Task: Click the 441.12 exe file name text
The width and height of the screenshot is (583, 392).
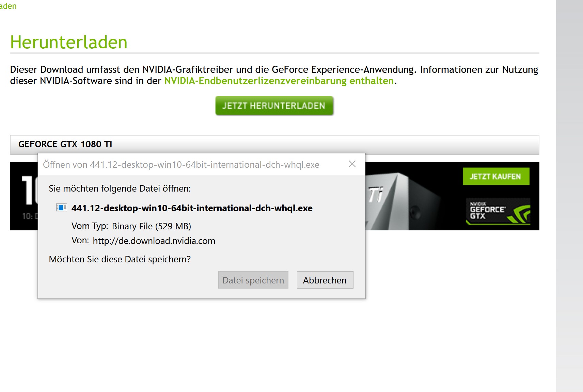Action: point(192,208)
